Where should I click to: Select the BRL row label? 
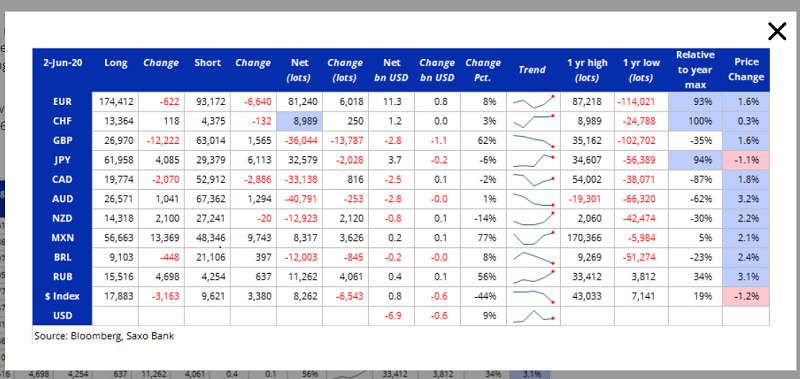tap(62, 257)
